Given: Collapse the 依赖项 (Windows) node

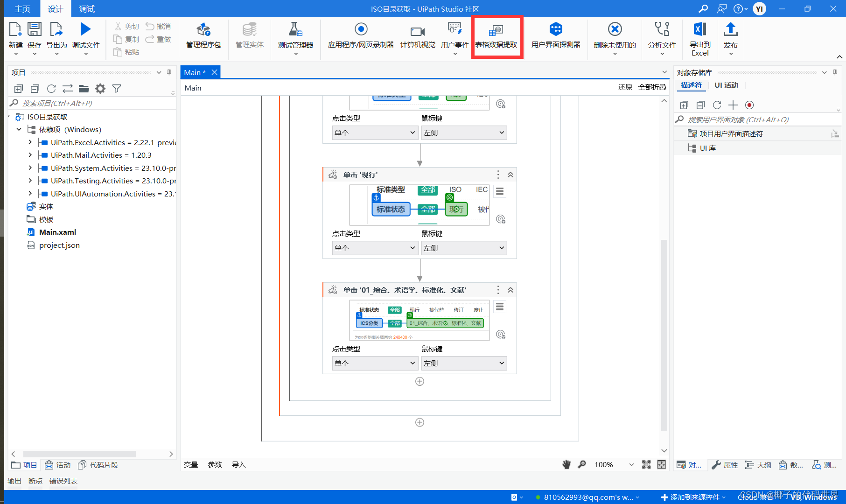Looking at the screenshot, I should tap(19, 129).
